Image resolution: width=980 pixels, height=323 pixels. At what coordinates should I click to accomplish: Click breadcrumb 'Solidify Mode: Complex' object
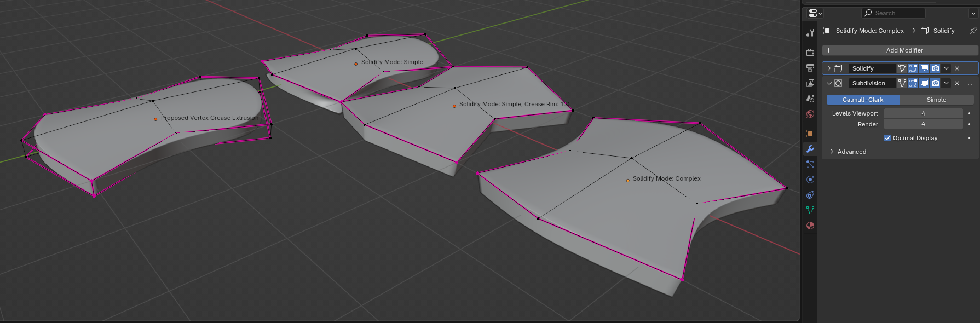point(869,31)
